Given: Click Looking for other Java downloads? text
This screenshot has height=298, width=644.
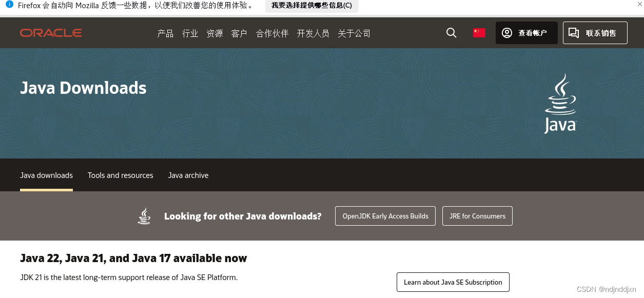Looking at the screenshot, I should click(243, 216).
